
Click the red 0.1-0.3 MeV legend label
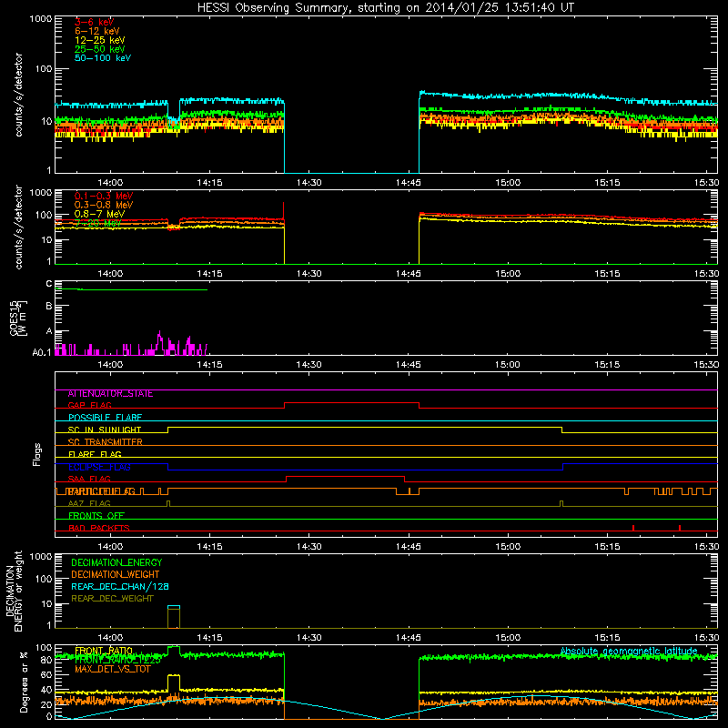(x=104, y=196)
